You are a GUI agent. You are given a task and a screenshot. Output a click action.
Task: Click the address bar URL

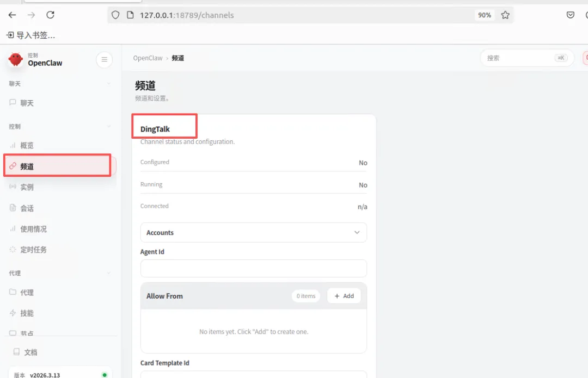(x=187, y=15)
